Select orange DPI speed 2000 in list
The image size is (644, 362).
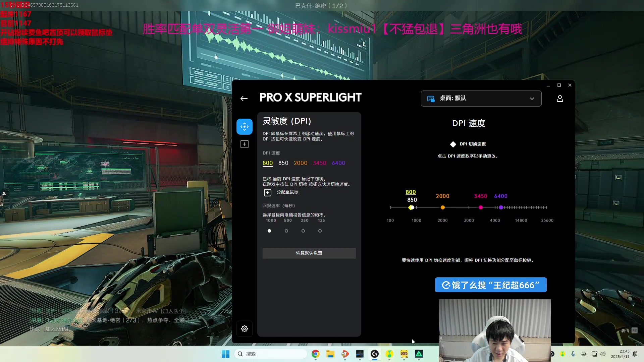301,163
